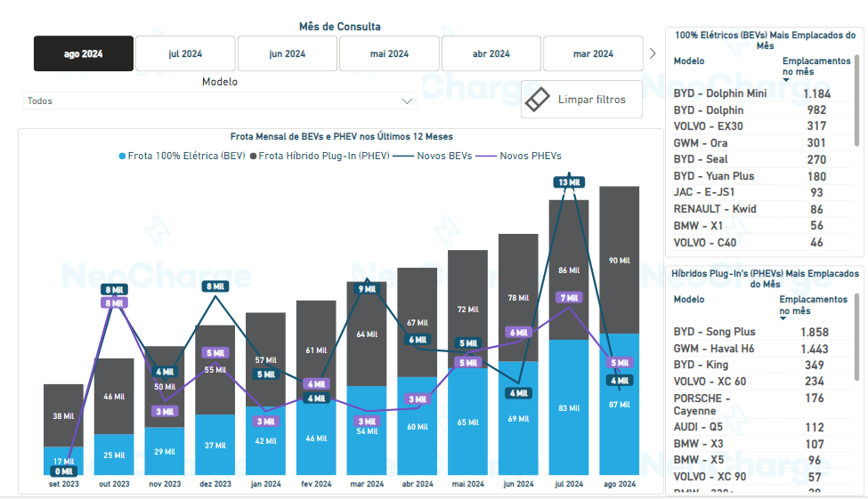This screenshot has height=499, width=868.
Task: Click the sort arrow under BEV Emplacamentos
Action: (786, 79)
